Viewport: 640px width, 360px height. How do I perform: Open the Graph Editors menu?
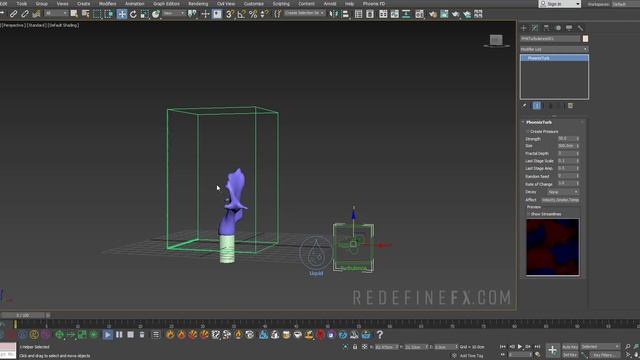(166, 4)
